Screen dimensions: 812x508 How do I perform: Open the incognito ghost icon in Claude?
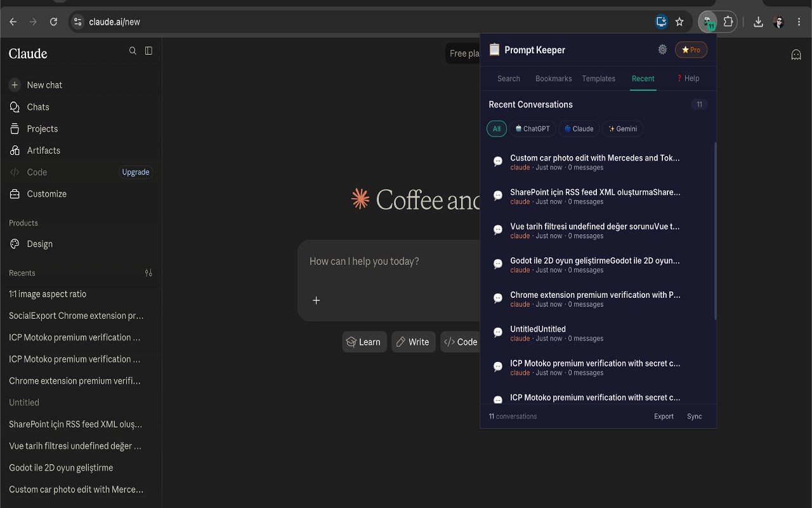pos(796,55)
